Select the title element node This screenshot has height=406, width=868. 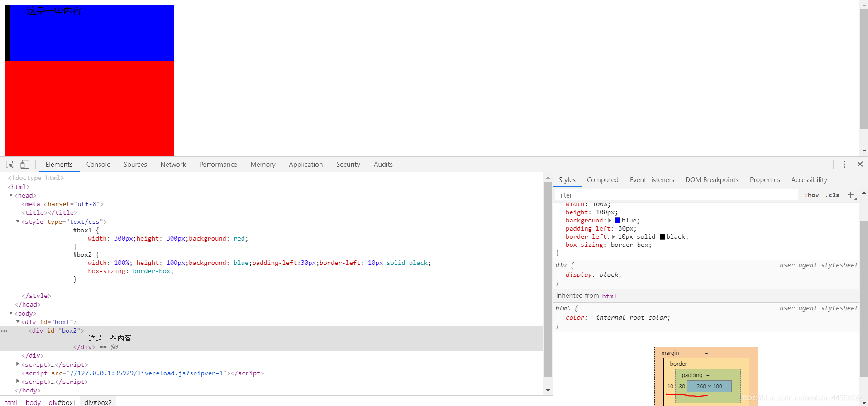(49, 212)
